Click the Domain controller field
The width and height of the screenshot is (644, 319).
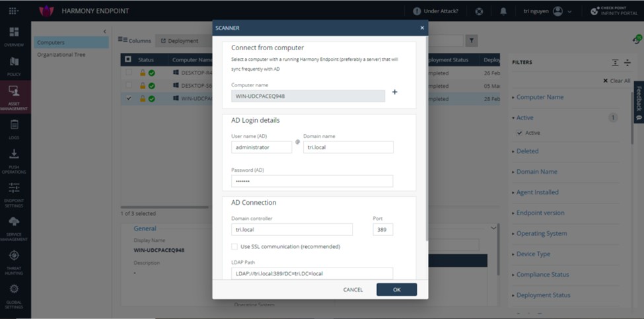click(292, 229)
